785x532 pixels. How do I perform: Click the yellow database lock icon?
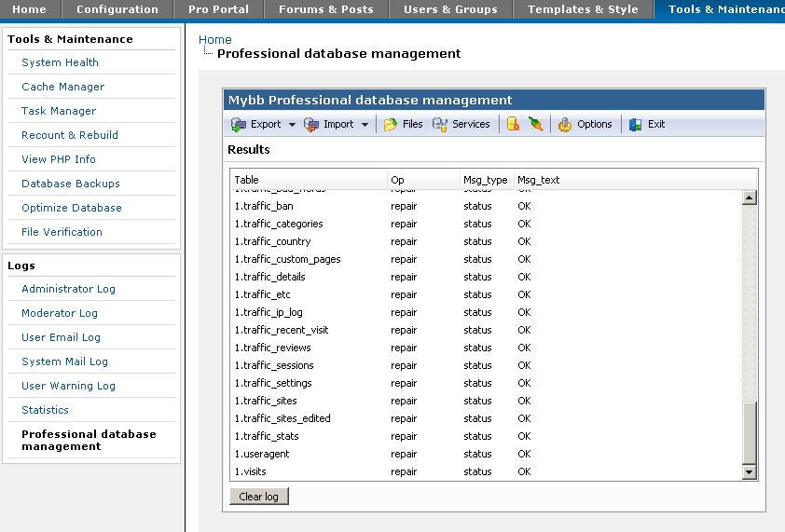pyautogui.click(x=513, y=124)
